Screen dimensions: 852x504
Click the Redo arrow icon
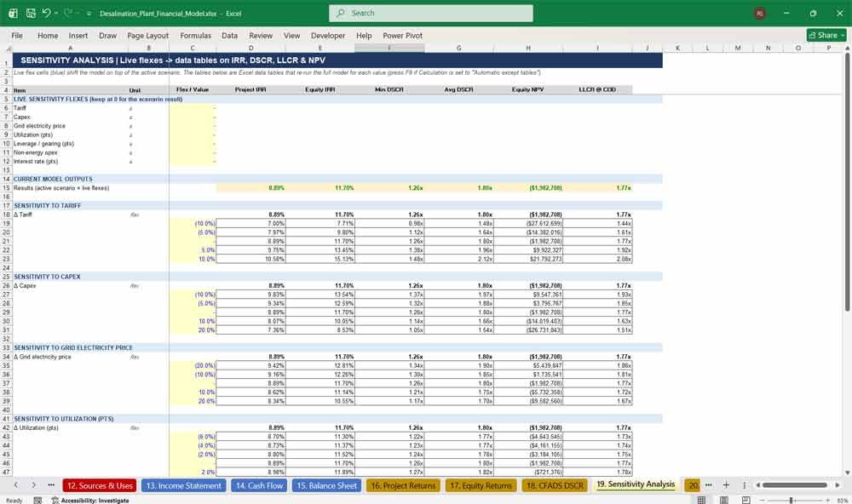point(68,13)
